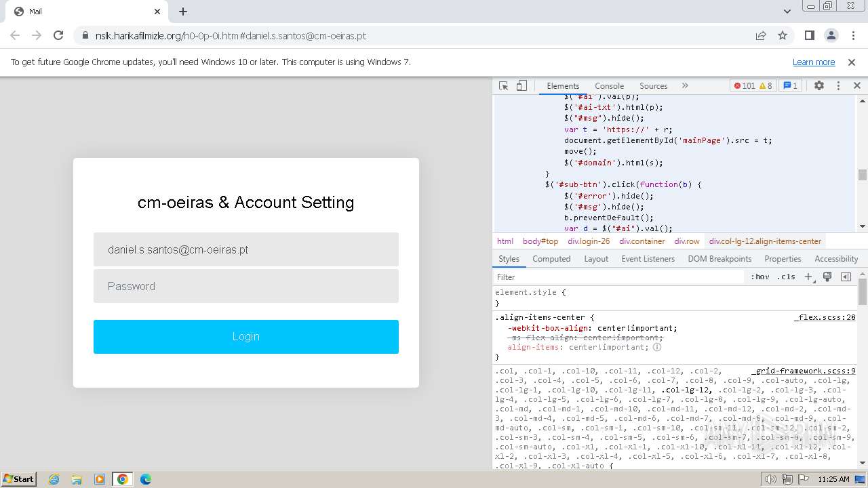Click the browser Back arrow
Viewport: 868px width, 488px height.
click(15, 35)
